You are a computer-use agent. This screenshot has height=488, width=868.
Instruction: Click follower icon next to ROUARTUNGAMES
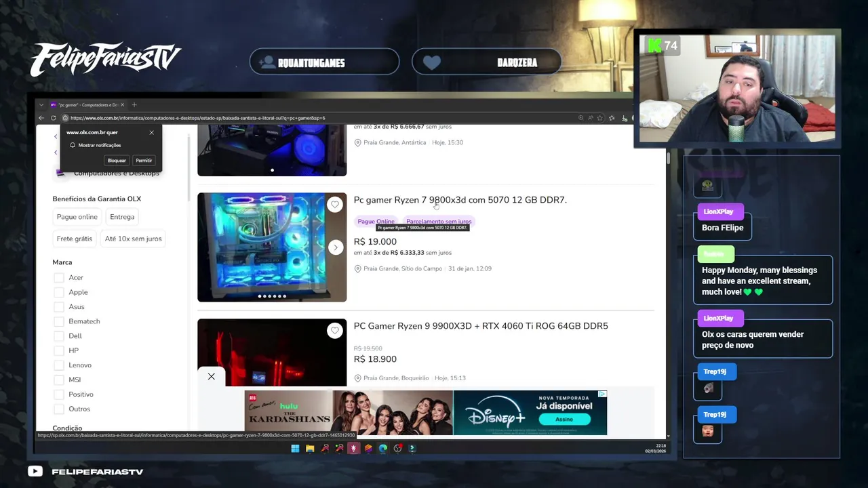(x=267, y=62)
